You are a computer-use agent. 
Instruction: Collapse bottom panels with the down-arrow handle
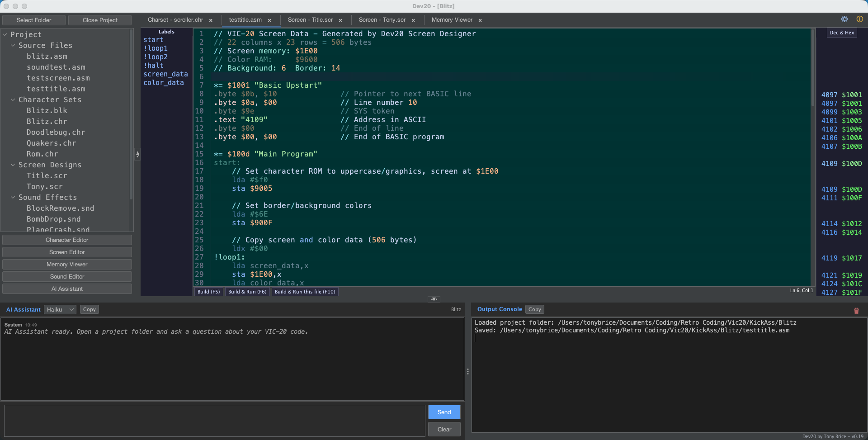(x=434, y=299)
